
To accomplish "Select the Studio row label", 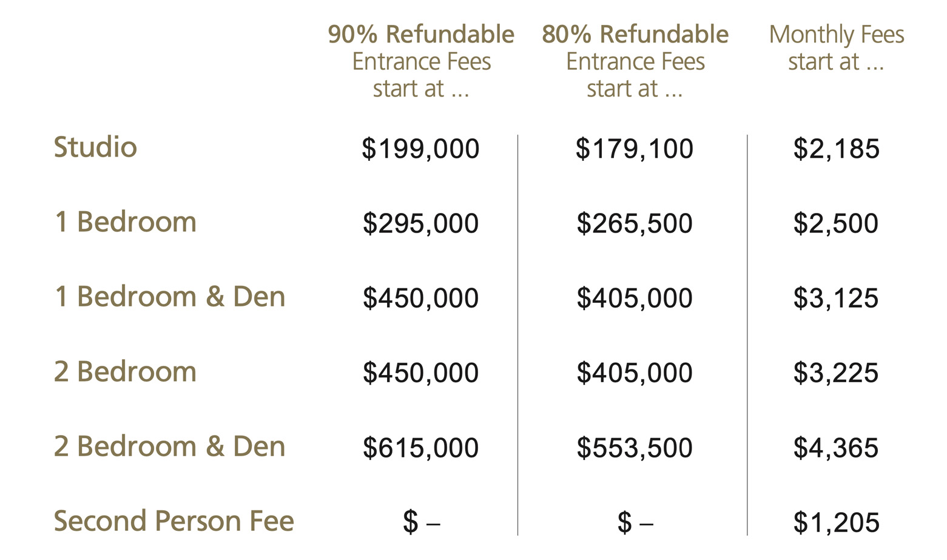I will [x=95, y=147].
